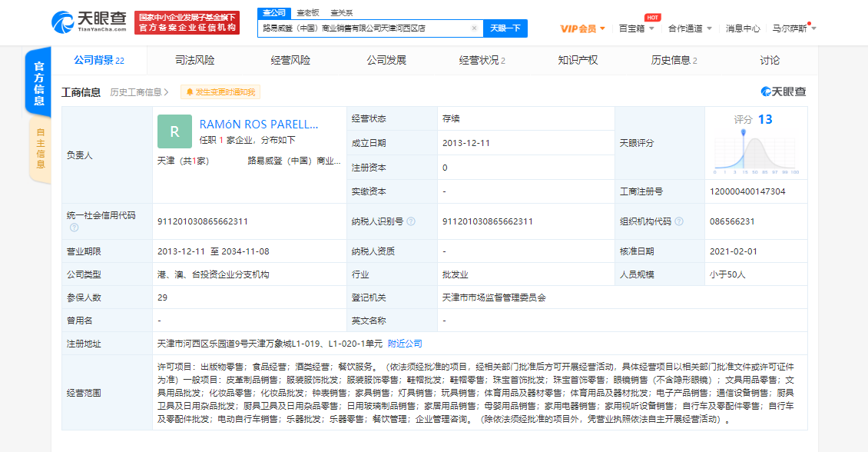Select the 自主信息 side tab

pos(40,148)
